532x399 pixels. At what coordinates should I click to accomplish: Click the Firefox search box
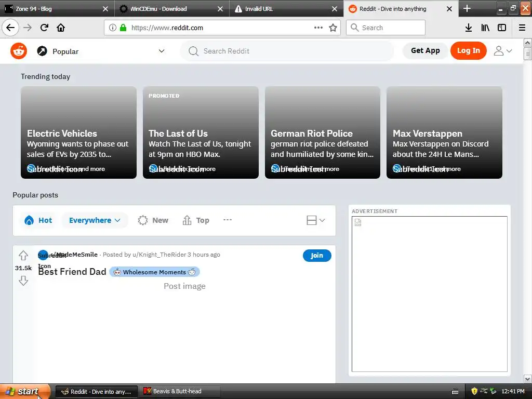[x=385, y=28]
